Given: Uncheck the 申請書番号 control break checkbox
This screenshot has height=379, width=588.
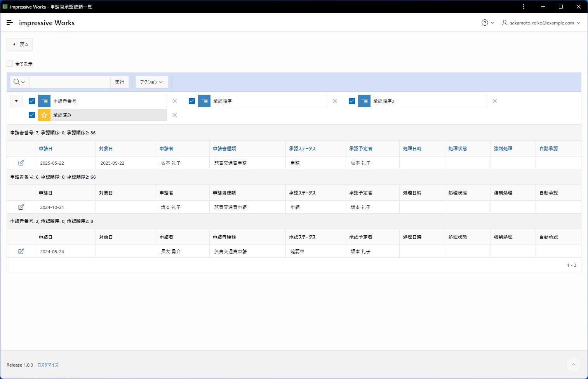Looking at the screenshot, I should coord(32,101).
